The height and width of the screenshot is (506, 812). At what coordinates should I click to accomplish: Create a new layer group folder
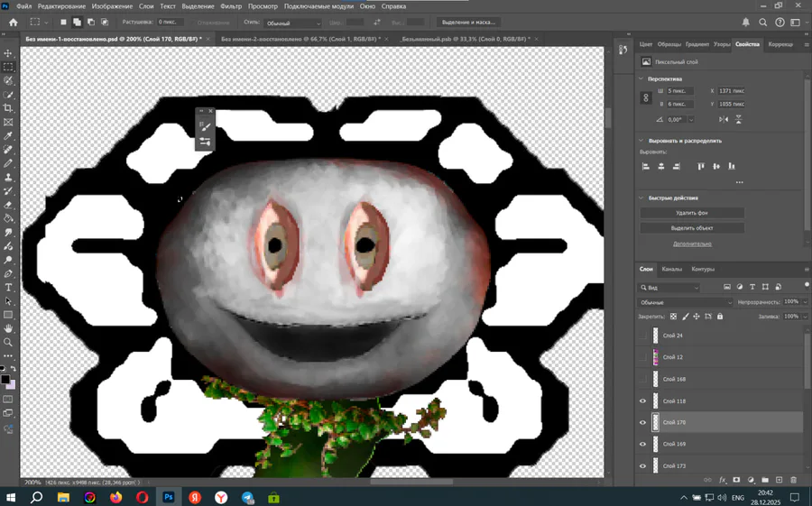[764, 480]
